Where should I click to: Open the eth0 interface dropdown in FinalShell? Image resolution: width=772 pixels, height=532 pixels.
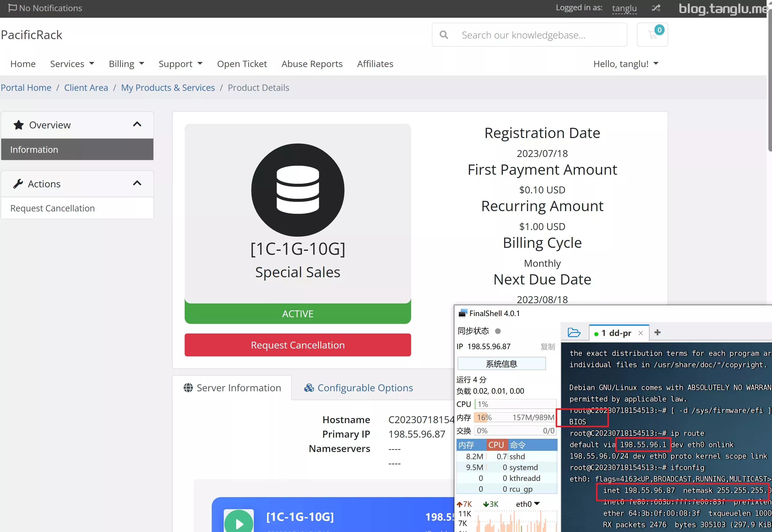[x=528, y=504]
